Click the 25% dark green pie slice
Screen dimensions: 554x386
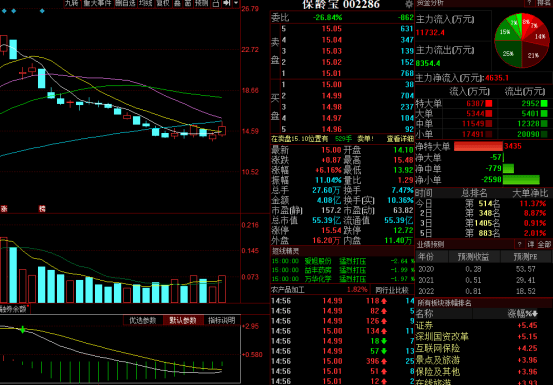(x=508, y=53)
